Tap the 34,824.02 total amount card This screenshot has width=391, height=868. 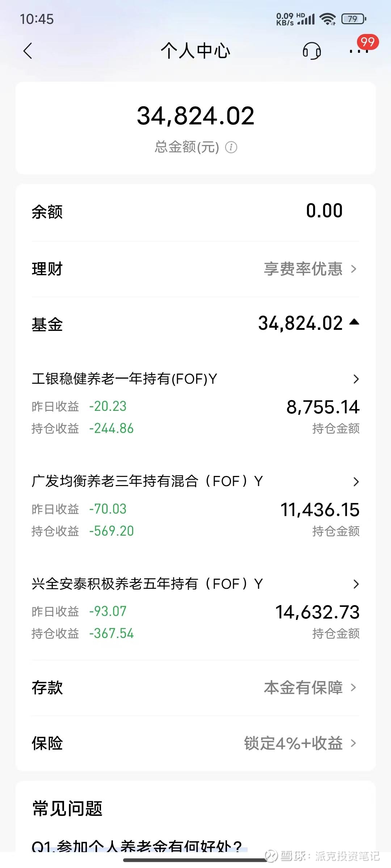point(195,116)
